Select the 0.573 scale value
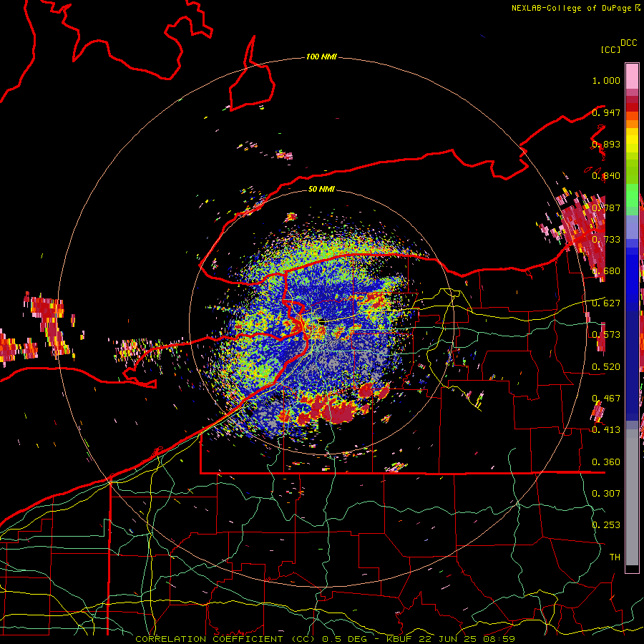This screenshot has width=644, height=644. [606, 335]
